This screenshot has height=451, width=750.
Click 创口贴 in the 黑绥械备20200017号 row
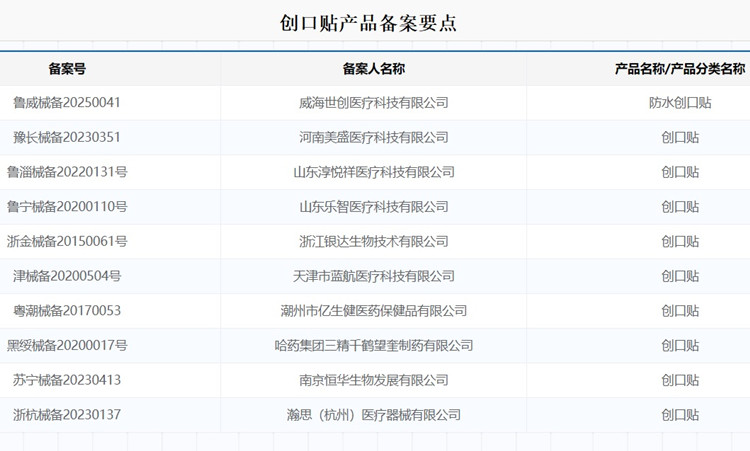[x=680, y=345]
